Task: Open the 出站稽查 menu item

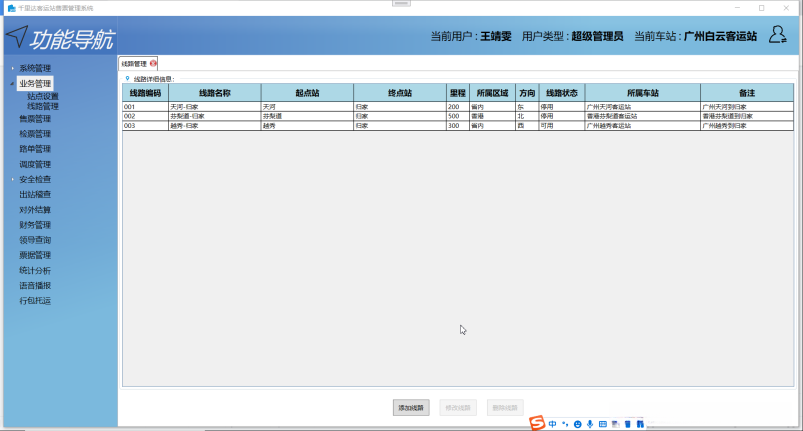Action: point(35,195)
